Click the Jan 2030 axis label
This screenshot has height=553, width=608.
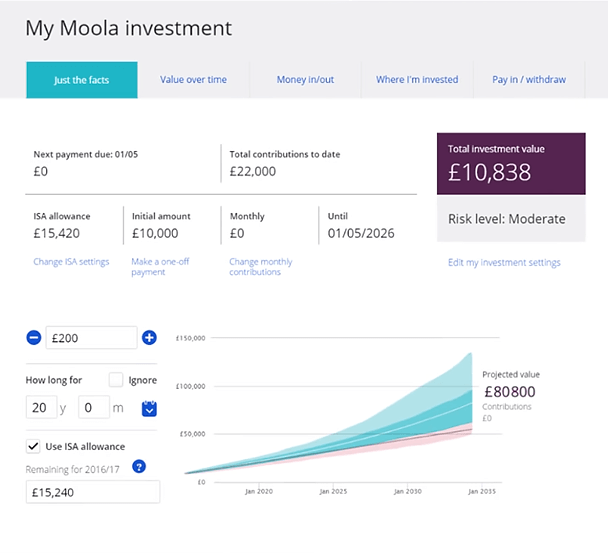408,491
